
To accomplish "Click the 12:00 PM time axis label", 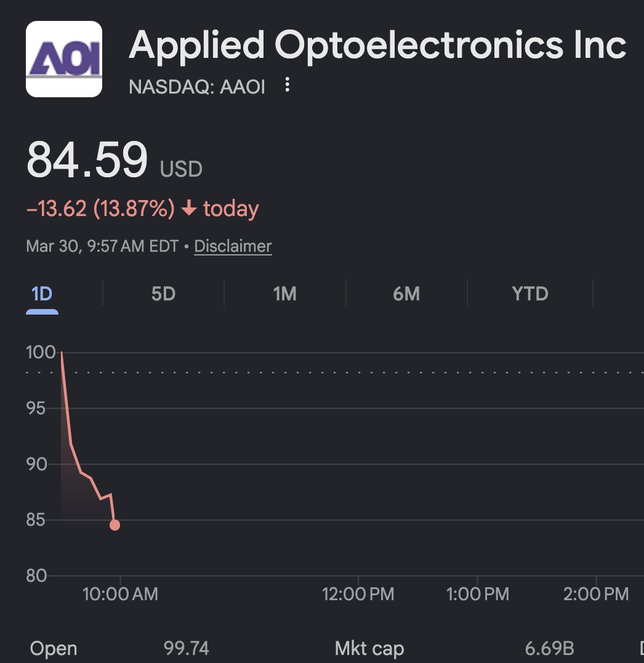I will pyautogui.click(x=358, y=594).
